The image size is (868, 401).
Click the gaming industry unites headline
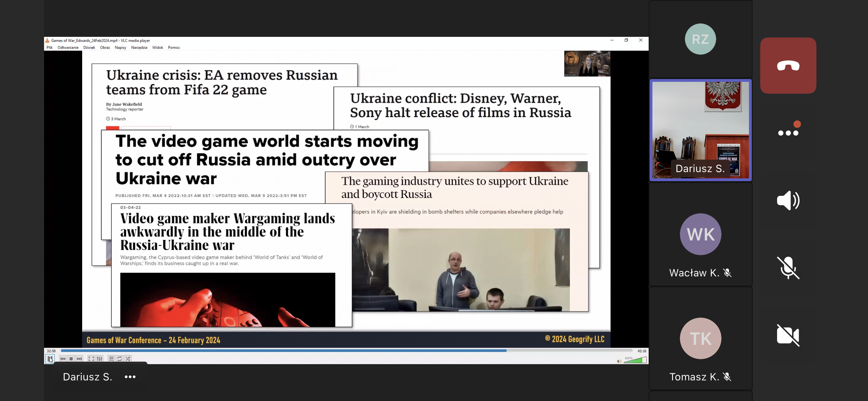point(455,187)
